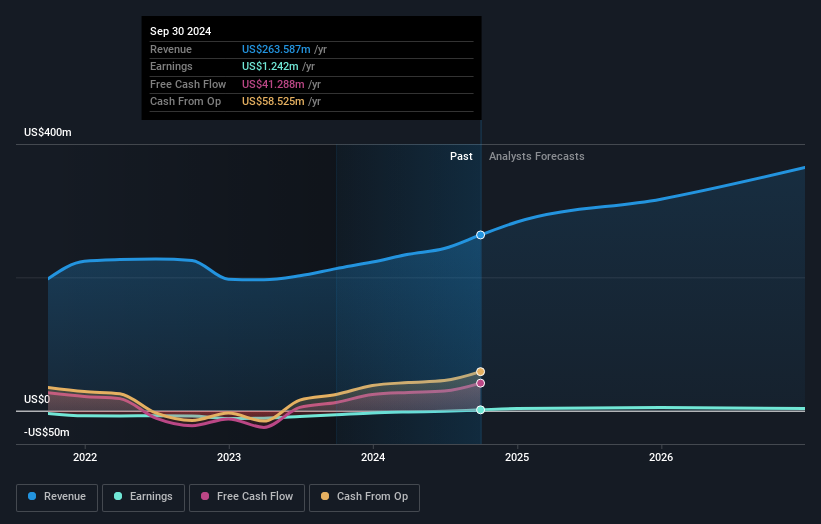The height and width of the screenshot is (524, 821).
Task: Click the blue Revenue data point marker
Action: coord(480,235)
